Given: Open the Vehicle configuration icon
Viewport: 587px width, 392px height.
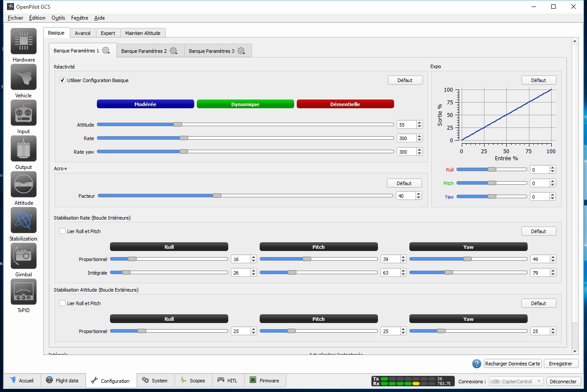Looking at the screenshot, I should point(24,77).
